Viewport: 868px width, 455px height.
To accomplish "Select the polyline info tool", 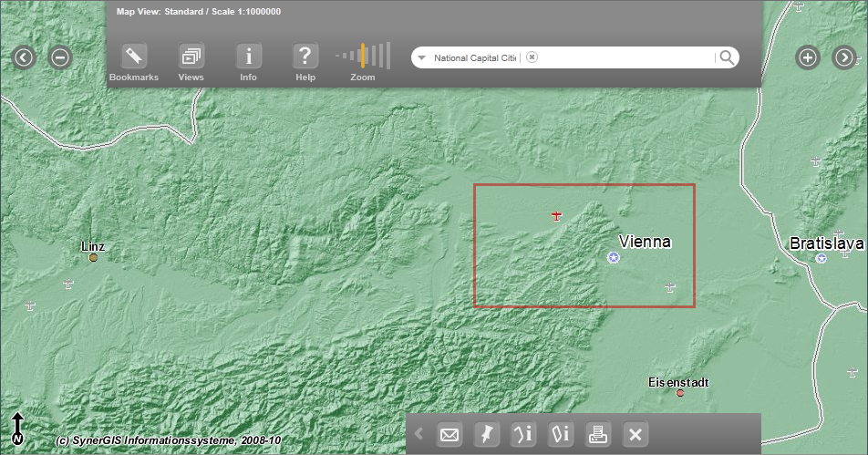I will click(523, 435).
